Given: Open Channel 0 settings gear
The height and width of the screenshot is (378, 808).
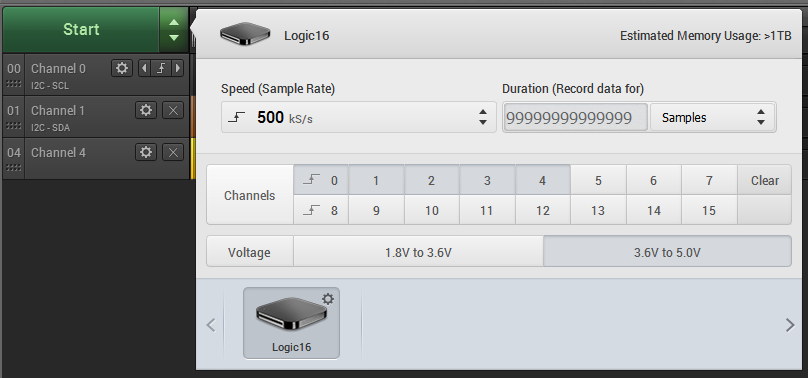Looking at the screenshot, I should [122, 68].
